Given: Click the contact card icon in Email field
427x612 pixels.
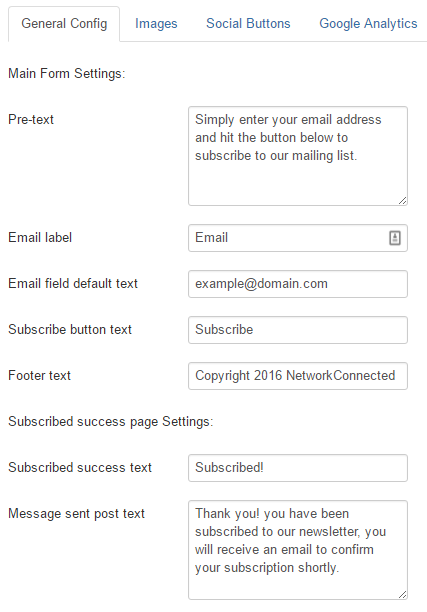Looking at the screenshot, I should tap(395, 238).
